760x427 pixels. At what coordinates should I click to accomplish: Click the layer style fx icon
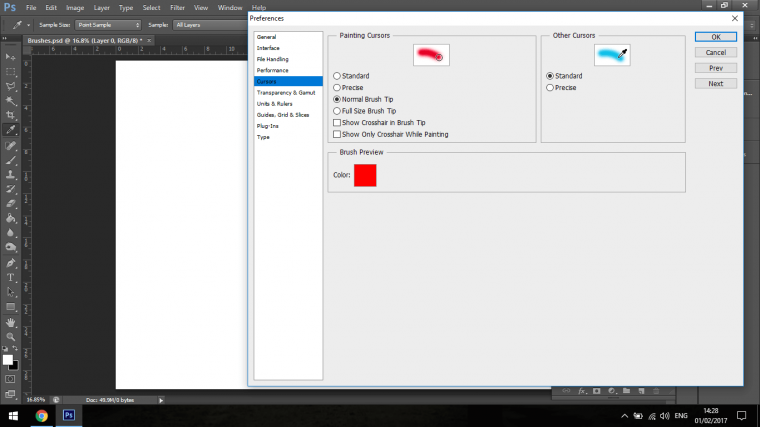pos(582,391)
